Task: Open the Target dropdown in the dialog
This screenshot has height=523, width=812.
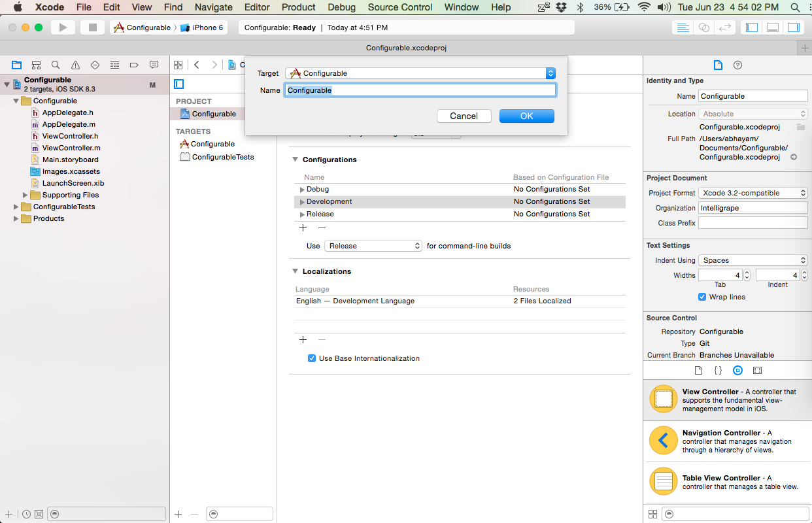Action: (420, 73)
